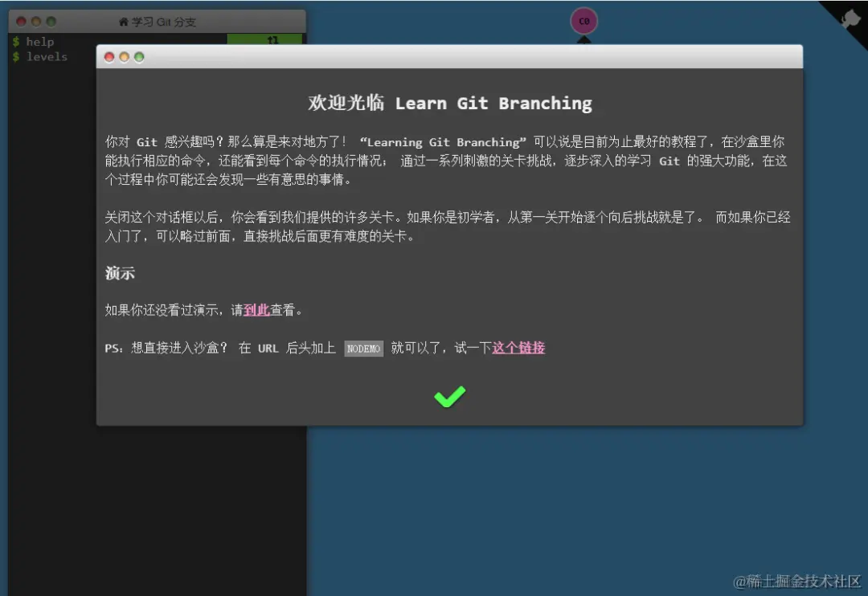Click the dollar prompt symbol in terminal
This screenshot has width=868, height=596.
point(17,41)
